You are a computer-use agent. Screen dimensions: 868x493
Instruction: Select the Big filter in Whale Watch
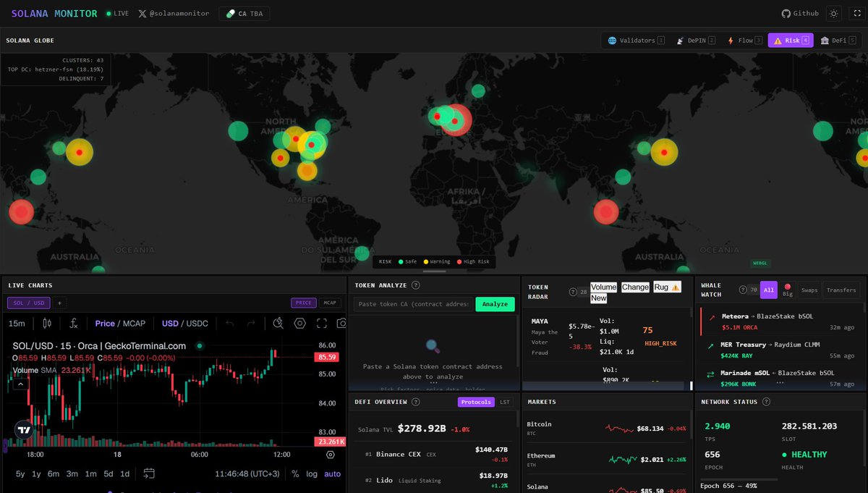click(x=788, y=290)
